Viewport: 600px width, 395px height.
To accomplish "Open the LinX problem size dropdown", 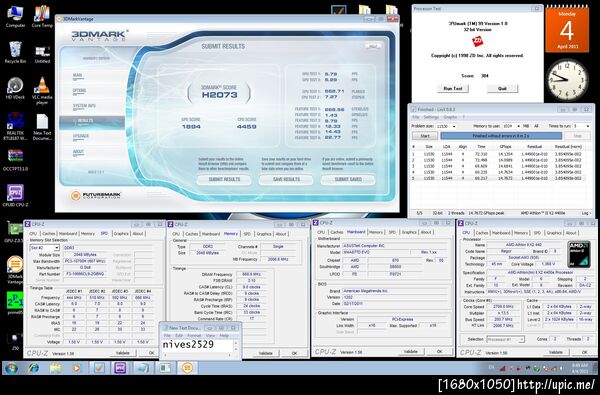I will click(446, 126).
